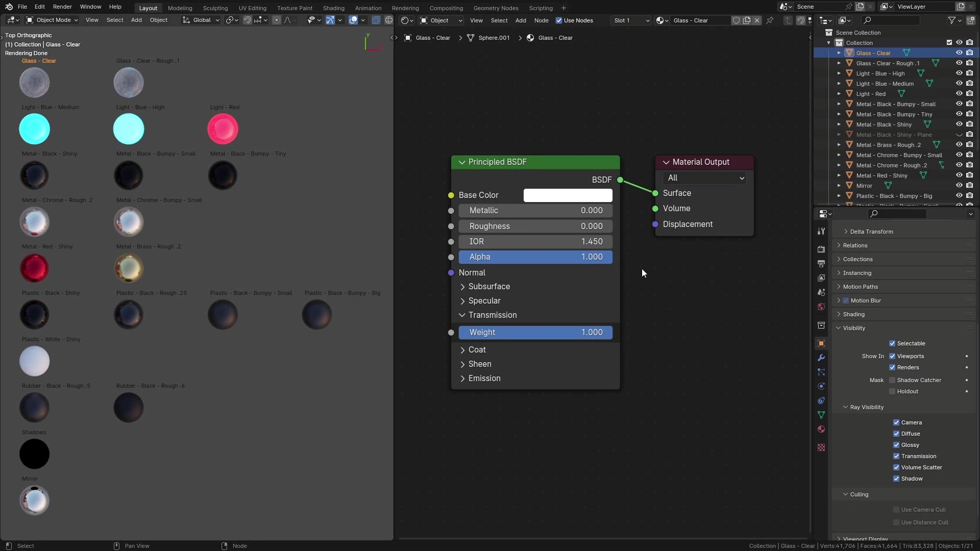Viewport: 980px width, 551px height.
Task: Open Material Output target All dropdown
Action: tap(705, 178)
